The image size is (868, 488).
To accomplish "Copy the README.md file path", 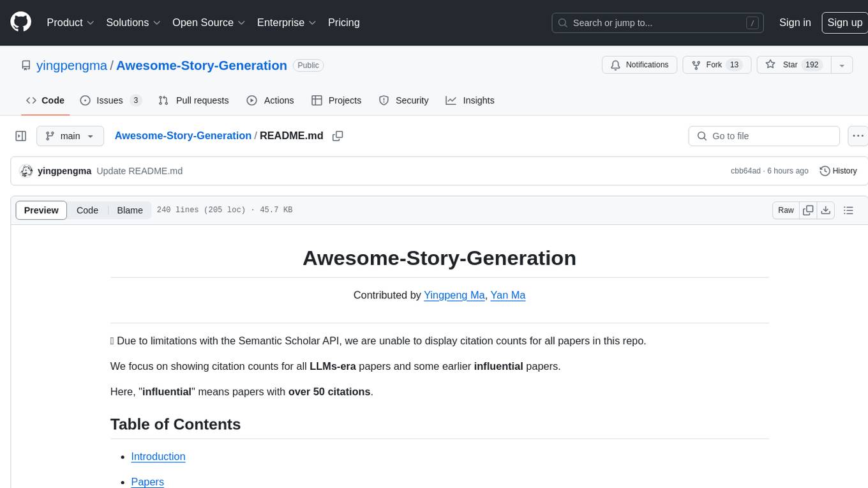I will tap(338, 136).
